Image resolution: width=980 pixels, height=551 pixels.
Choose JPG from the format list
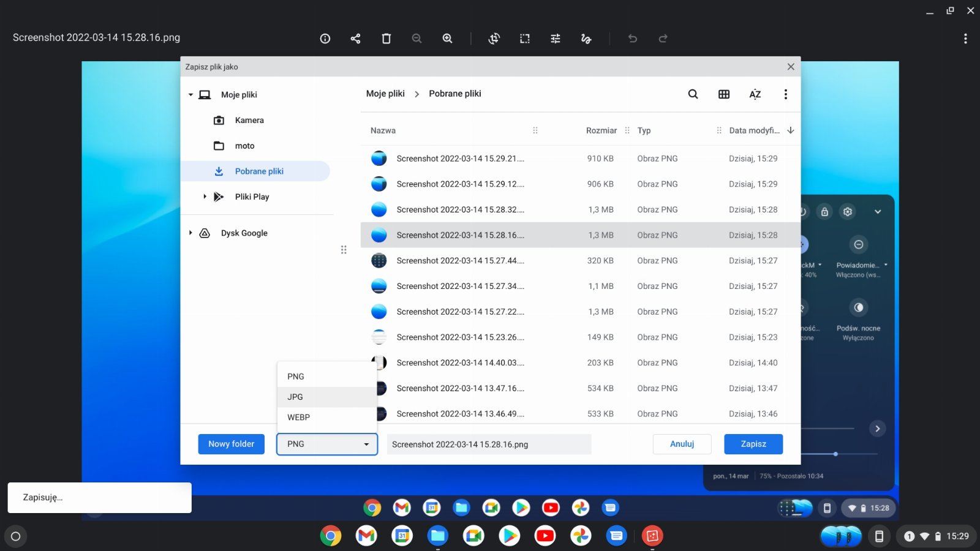click(327, 397)
